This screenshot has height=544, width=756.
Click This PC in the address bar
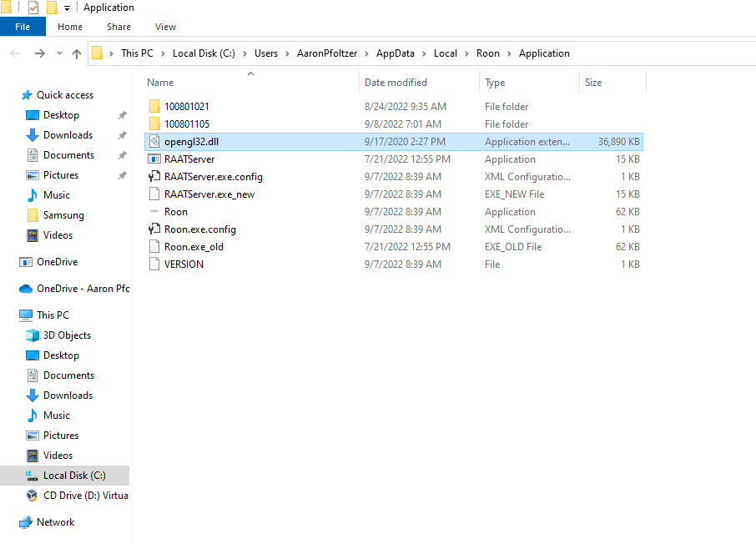tap(137, 53)
